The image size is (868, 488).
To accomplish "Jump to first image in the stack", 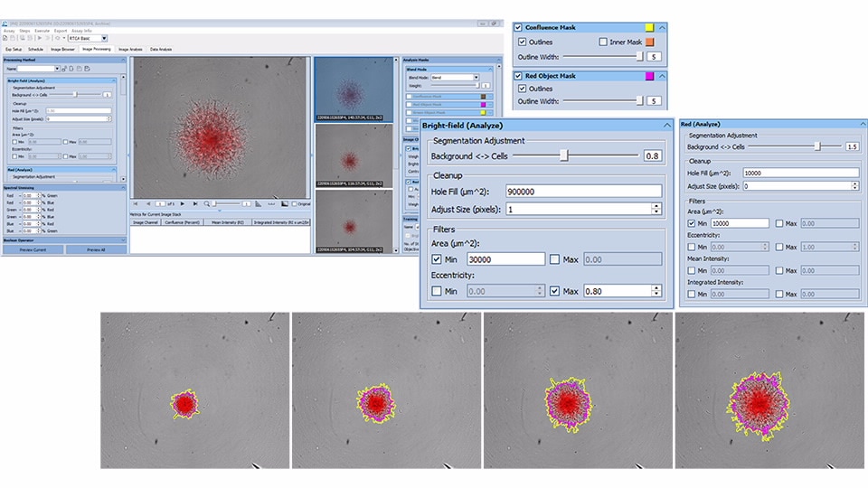I will click(x=137, y=204).
